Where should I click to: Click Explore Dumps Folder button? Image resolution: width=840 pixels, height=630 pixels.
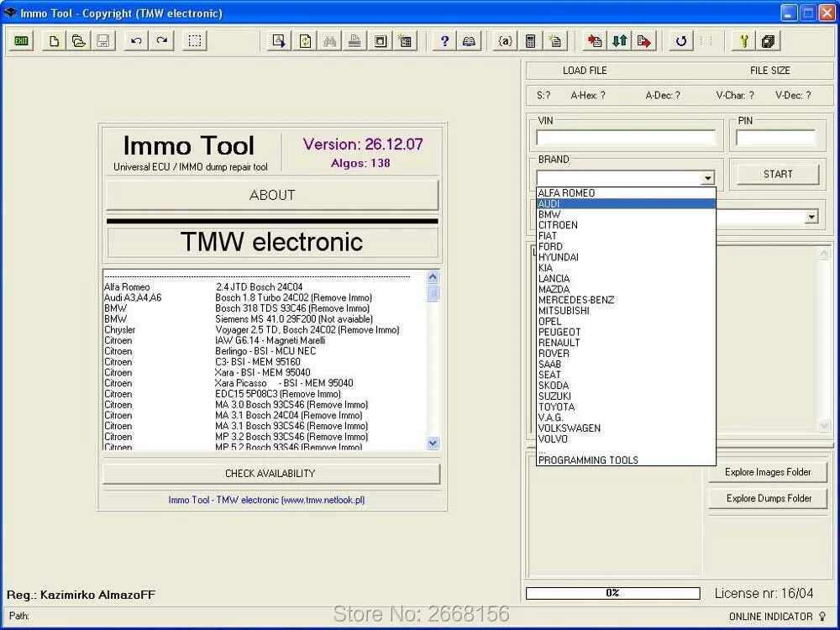769,498
